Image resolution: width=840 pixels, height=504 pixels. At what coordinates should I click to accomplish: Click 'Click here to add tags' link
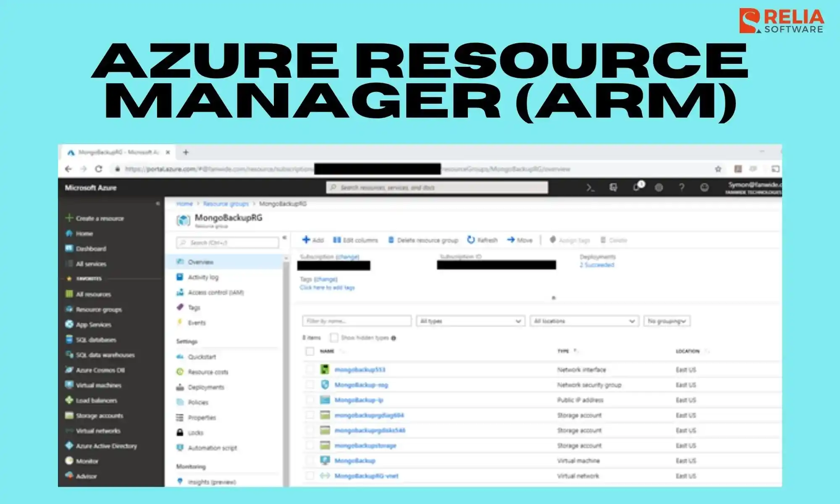point(327,287)
